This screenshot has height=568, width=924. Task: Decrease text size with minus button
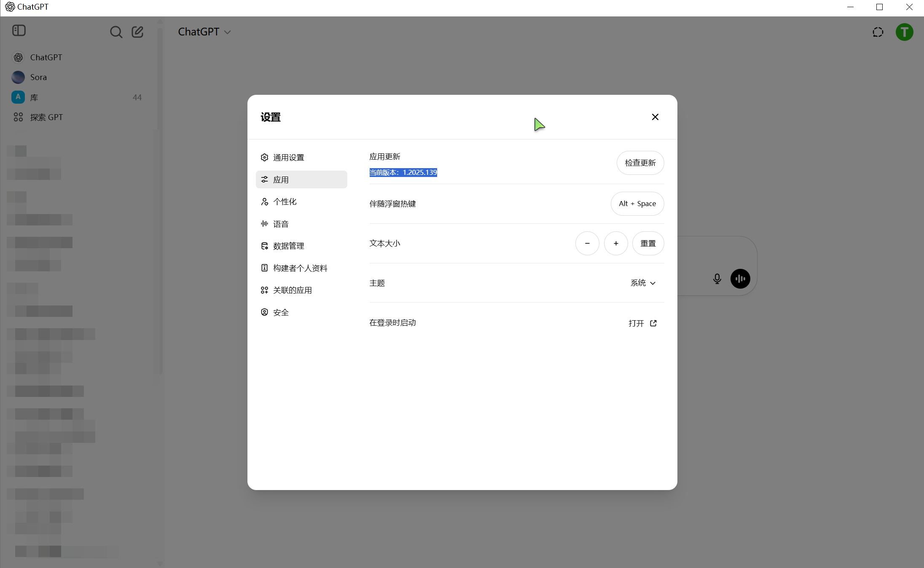(587, 243)
